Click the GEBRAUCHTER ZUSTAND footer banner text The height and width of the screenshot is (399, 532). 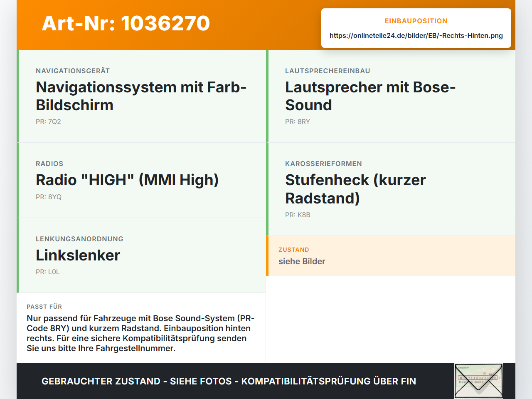(229, 381)
